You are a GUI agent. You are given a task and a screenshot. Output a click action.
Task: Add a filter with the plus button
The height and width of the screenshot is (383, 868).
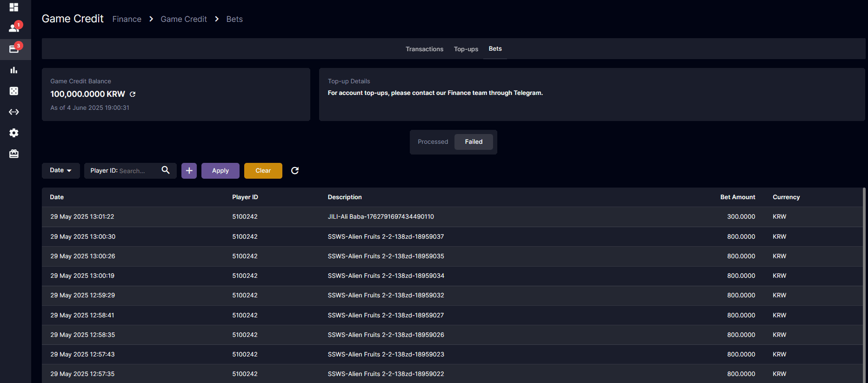[189, 171]
